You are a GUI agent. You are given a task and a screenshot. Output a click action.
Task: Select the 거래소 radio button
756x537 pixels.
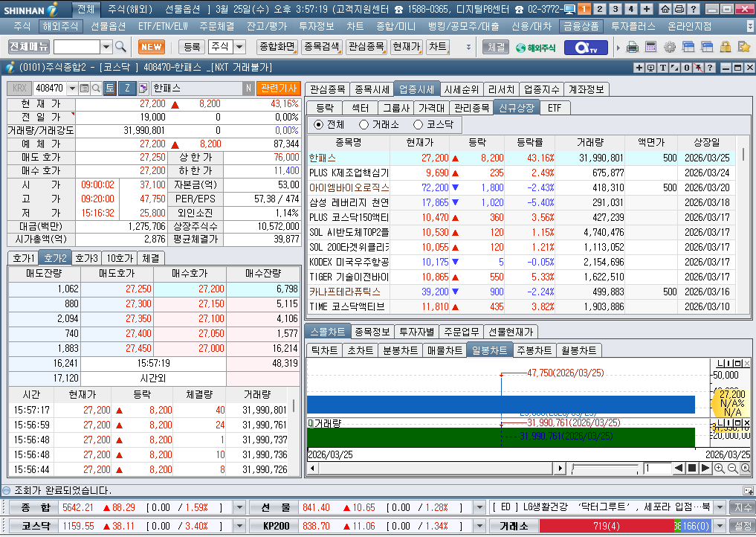click(364, 125)
